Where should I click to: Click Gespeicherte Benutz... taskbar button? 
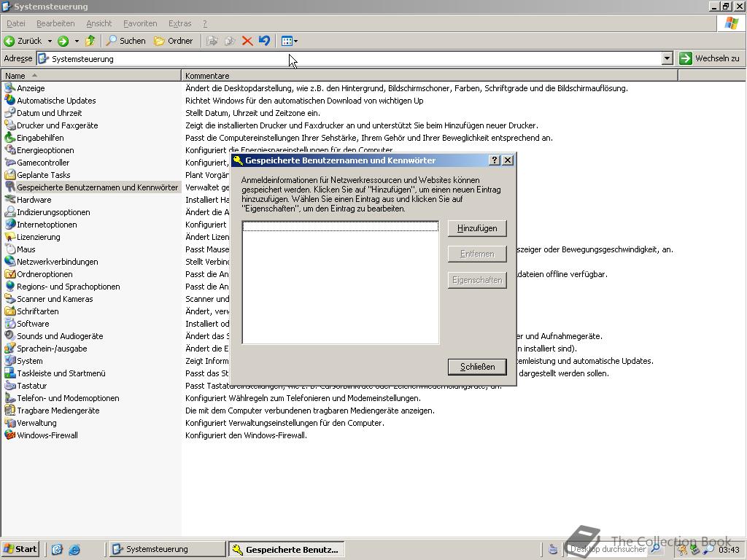point(286,550)
